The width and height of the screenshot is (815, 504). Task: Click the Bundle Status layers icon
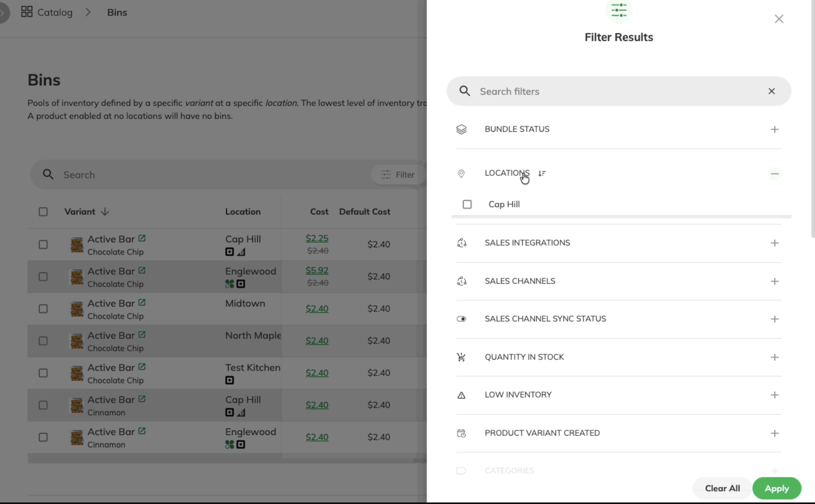pos(461,129)
